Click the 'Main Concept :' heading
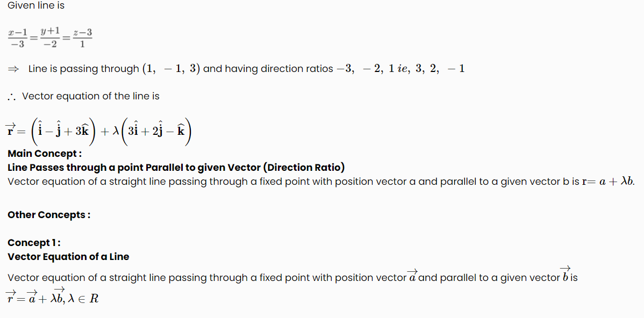This screenshot has height=318, width=644. pyautogui.click(x=45, y=154)
